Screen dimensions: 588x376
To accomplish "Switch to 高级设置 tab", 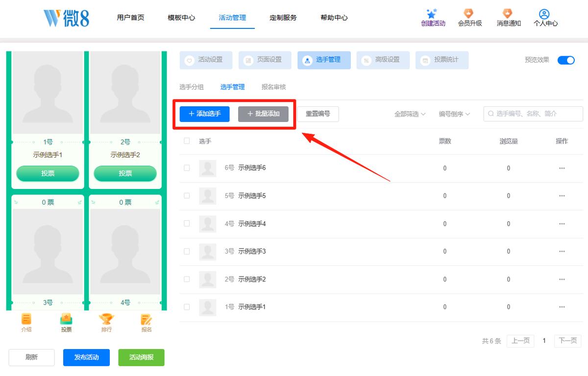I will pos(383,60).
